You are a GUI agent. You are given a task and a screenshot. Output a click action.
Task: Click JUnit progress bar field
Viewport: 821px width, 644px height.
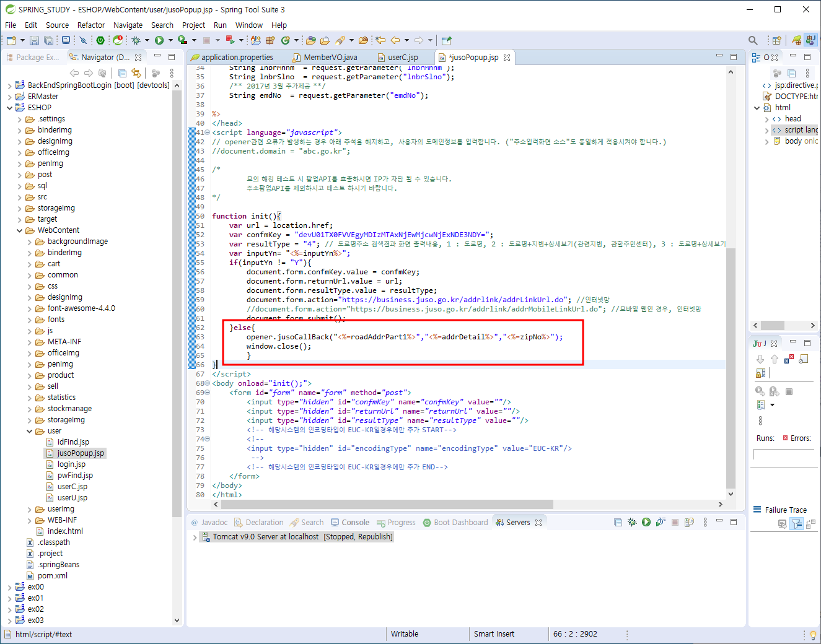[784, 455]
